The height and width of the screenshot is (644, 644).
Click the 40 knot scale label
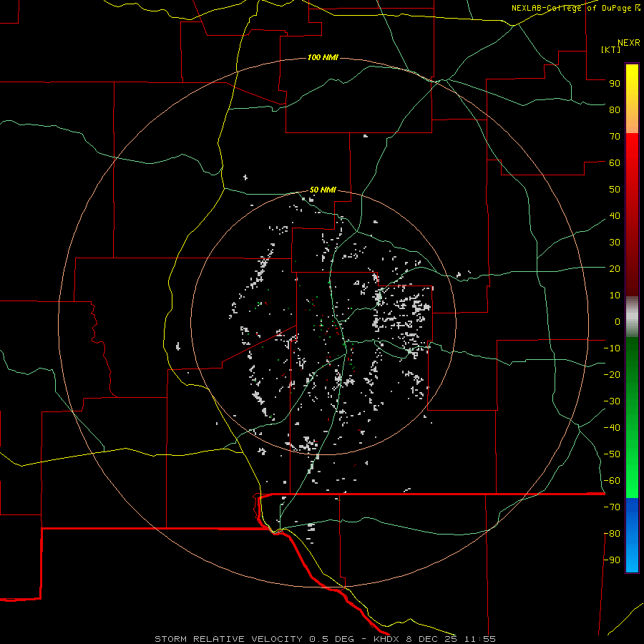coord(615,215)
